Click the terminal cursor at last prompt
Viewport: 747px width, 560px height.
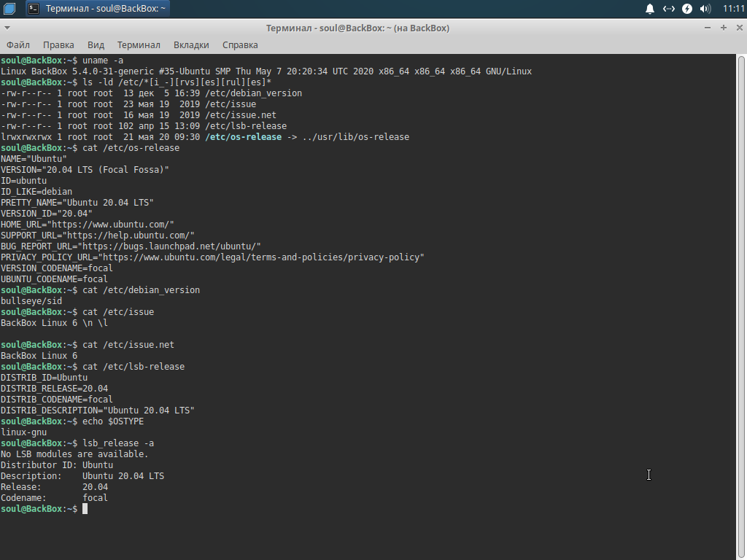click(x=85, y=509)
